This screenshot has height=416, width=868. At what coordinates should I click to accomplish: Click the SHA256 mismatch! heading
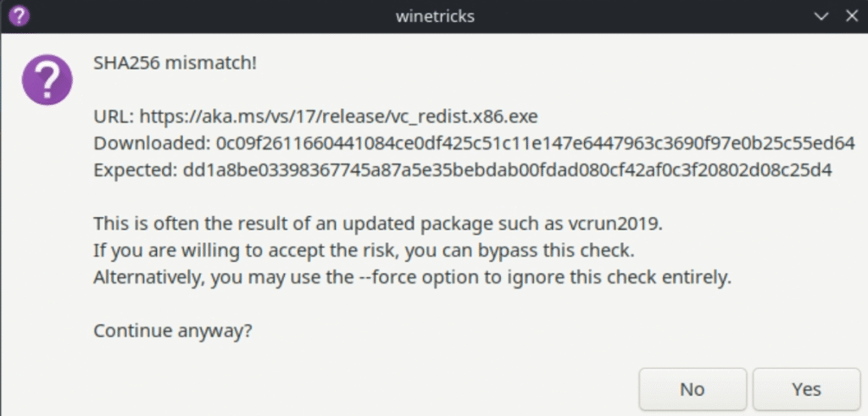pos(175,63)
